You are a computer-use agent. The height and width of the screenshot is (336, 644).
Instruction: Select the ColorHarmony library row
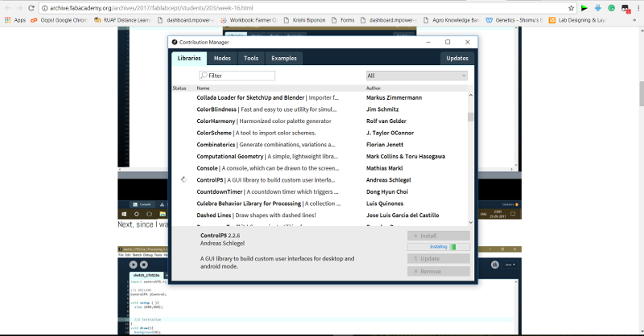tap(320, 121)
